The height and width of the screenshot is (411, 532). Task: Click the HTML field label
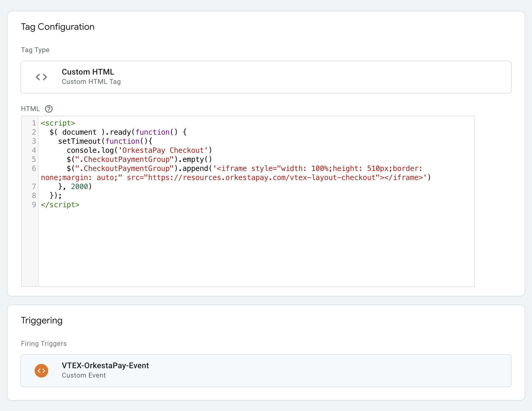pos(30,109)
